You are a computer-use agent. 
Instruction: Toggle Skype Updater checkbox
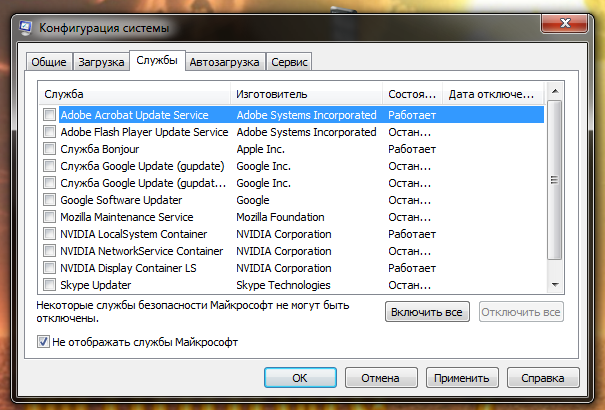click(x=49, y=285)
